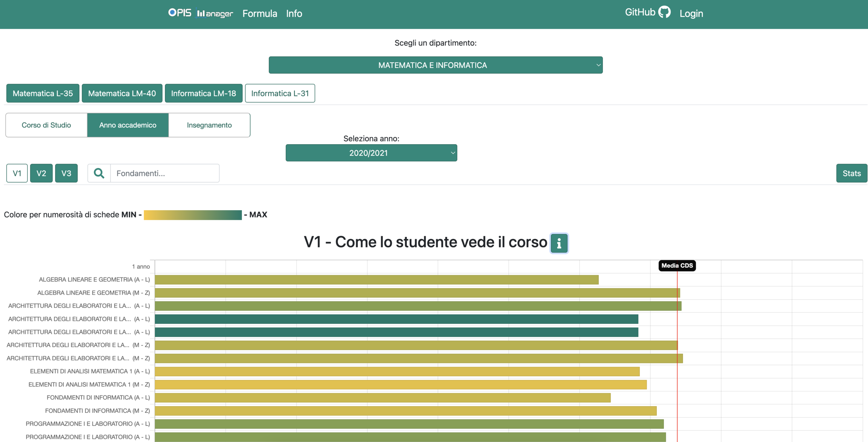Click the Login link

click(x=691, y=14)
